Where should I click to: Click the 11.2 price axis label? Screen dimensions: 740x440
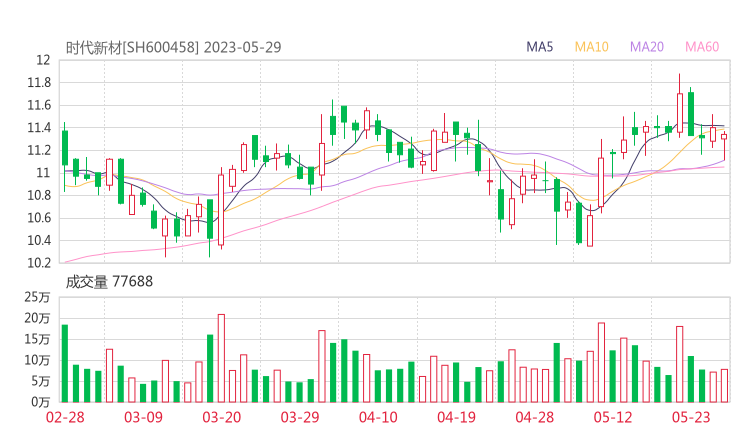pos(39,150)
